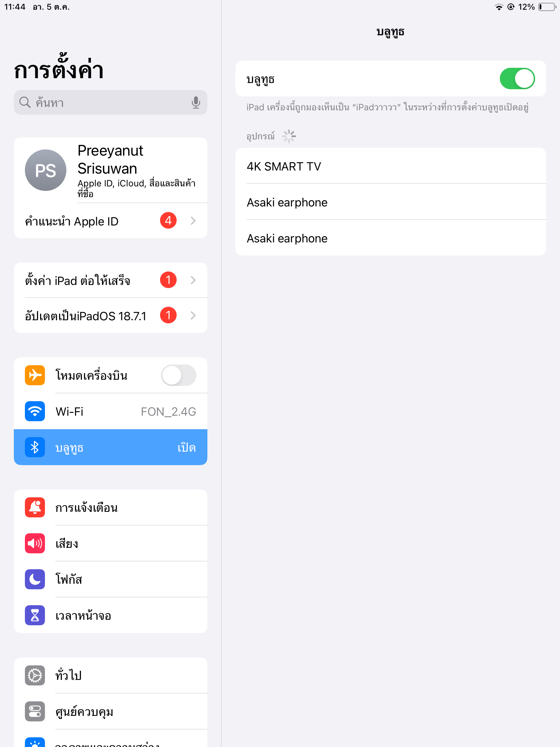Image resolution: width=560 pixels, height=747 pixels.
Task: Select Wi-Fi FON_2.4G menu item
Action: click(111, 411)
